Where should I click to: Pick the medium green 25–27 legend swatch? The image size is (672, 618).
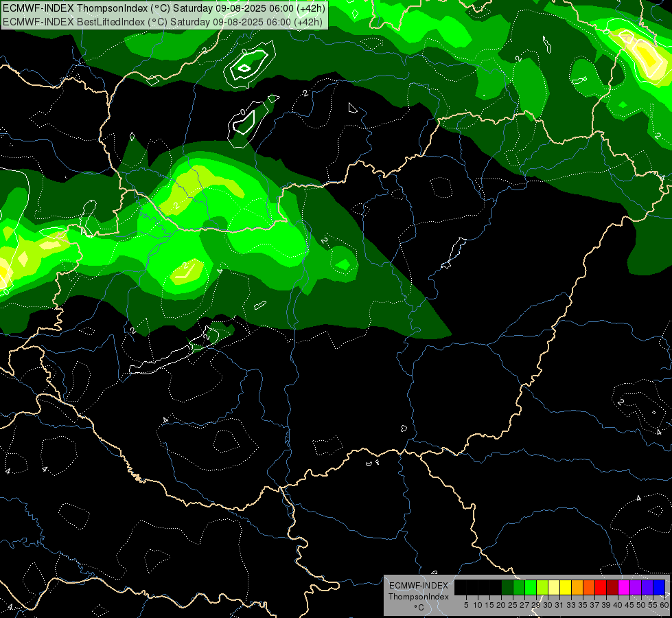tap(519, 587)
